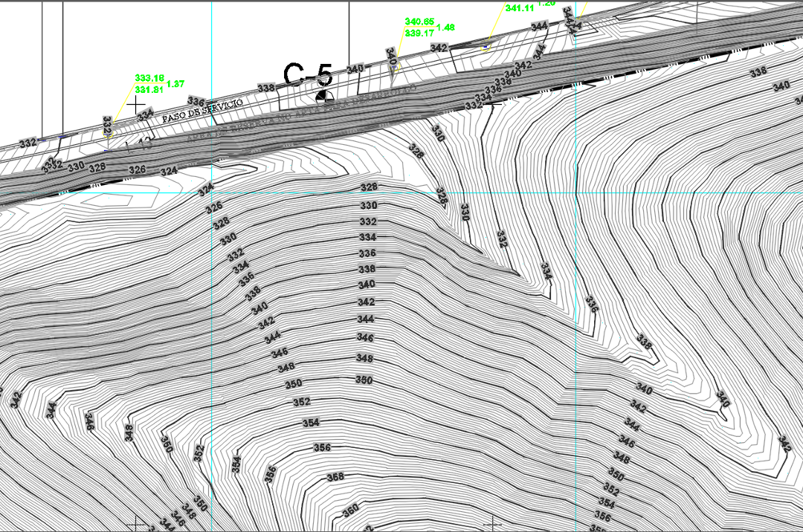803x532 pixels.
Task: Select the PASO DE SERVICIO text
Action: point(203,108)
